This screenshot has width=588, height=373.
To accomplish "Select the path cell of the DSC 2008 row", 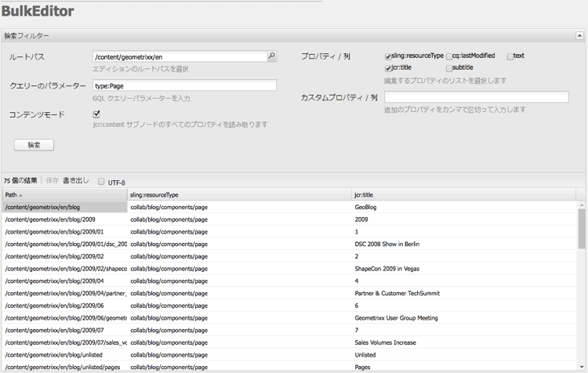I will (x=65, y=244).
